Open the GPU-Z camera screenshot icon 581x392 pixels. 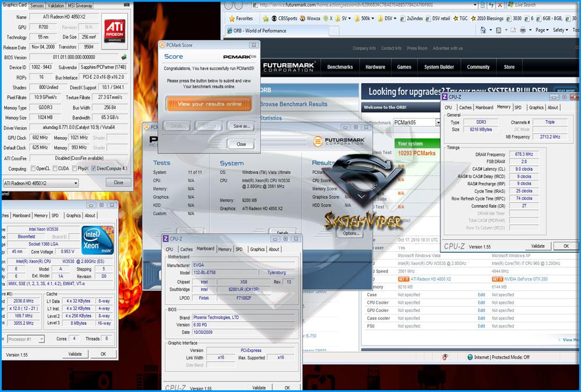tap(127, 5)
